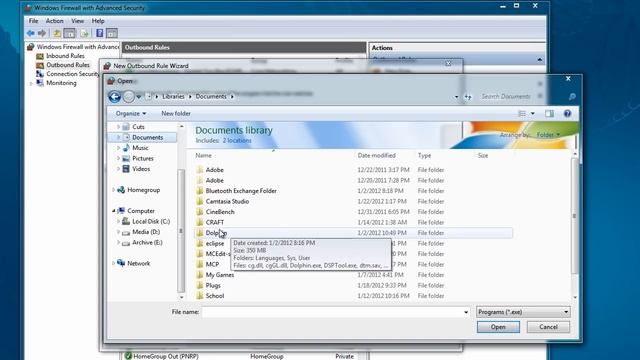Click the firewall back toolbar arrow
640x360 pixels.
click(x=31, y=33)
